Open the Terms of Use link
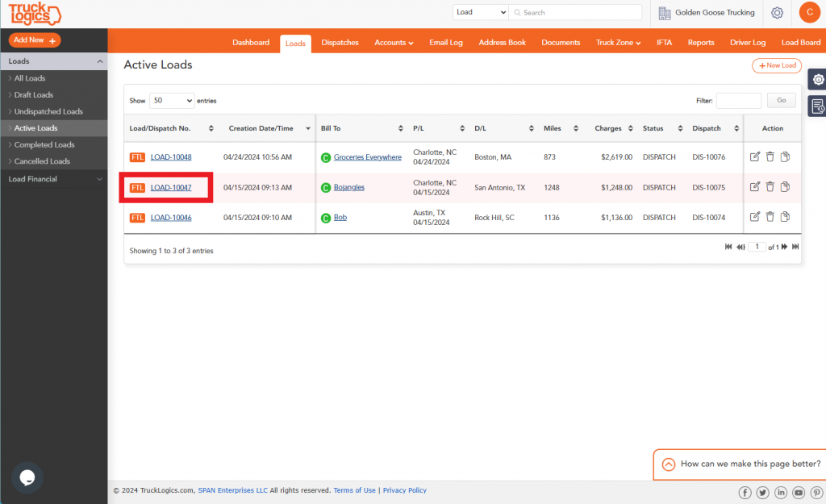This screenshot has height=504, width=826. click(355, 490)
